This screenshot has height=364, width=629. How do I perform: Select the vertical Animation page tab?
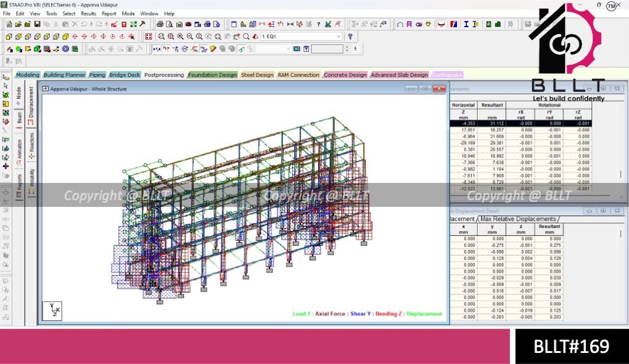point(19,152)
